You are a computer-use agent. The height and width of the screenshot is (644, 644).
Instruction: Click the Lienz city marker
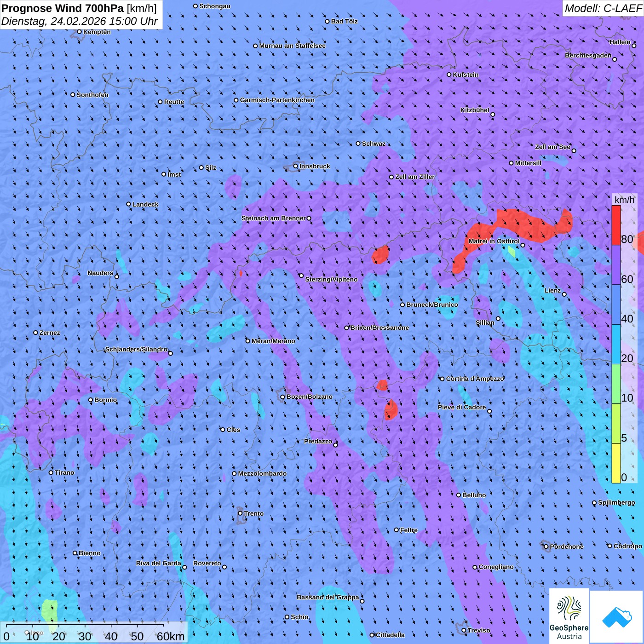(x=564, y=294)
